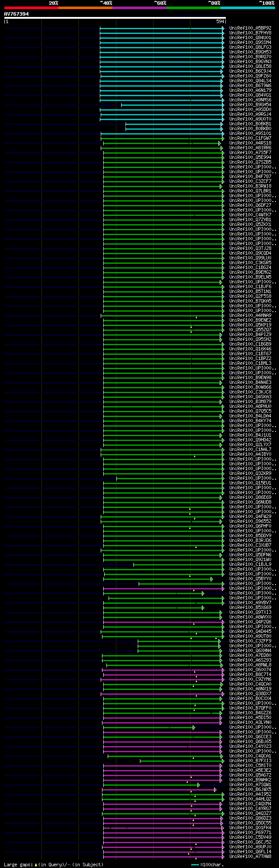Open hit UniRef100_Q8LFG3

pos(250,47)
